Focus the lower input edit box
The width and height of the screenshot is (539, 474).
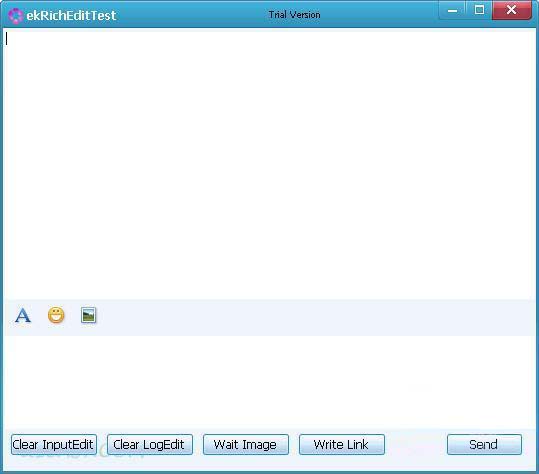coord(270,382)
